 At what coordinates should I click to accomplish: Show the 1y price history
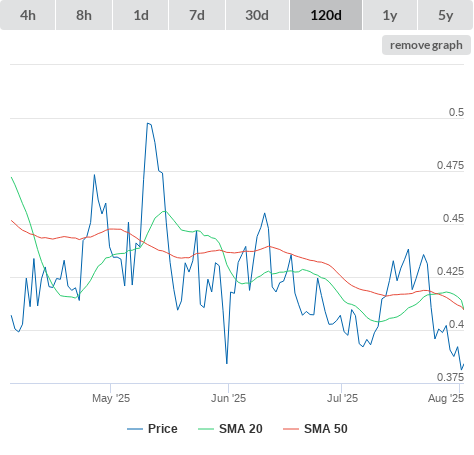[390, 15]
